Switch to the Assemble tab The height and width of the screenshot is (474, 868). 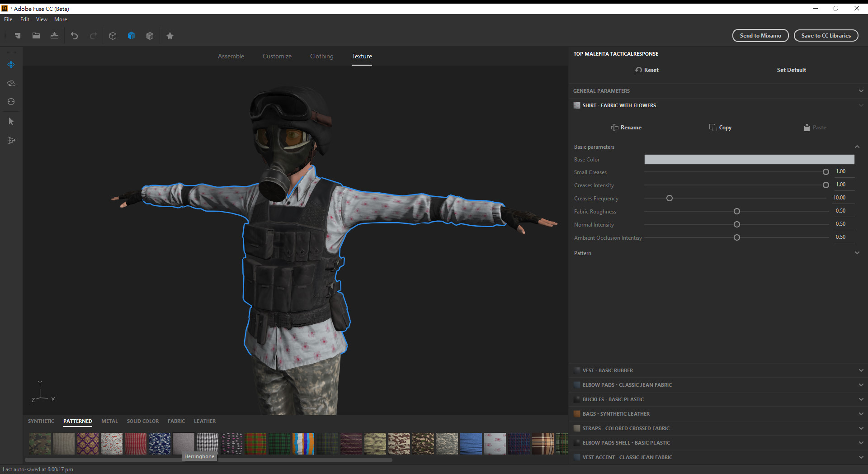231,57
